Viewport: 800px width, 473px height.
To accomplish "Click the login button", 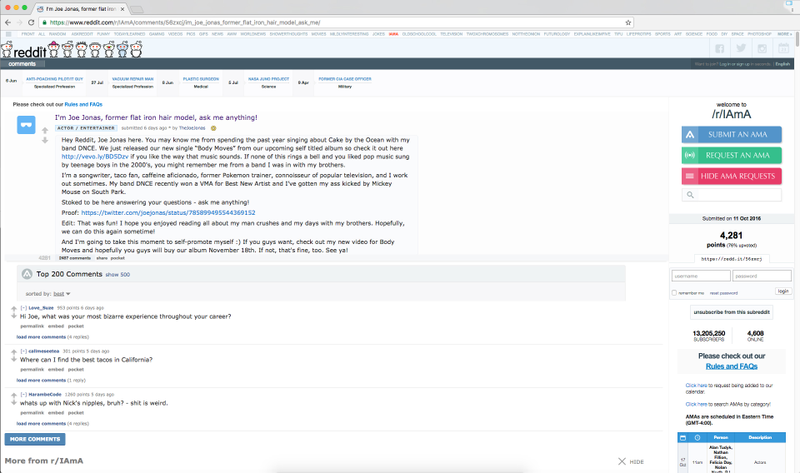I will click(783, 291).
